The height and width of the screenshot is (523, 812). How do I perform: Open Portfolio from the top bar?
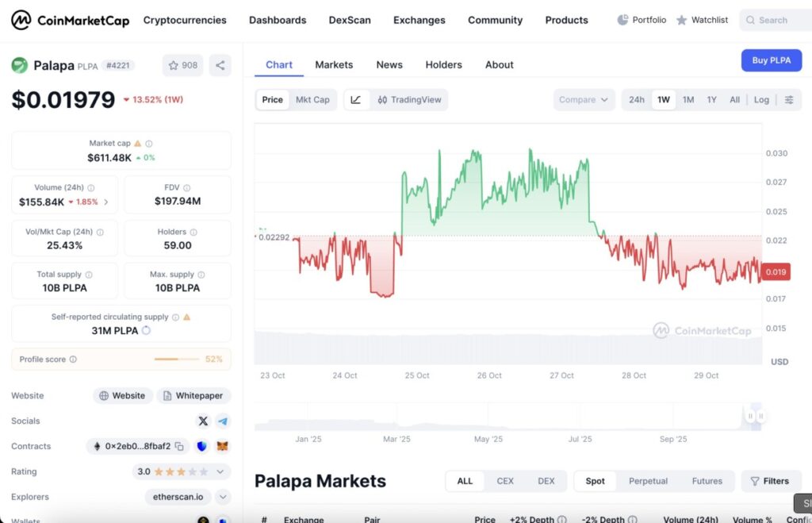642,20
